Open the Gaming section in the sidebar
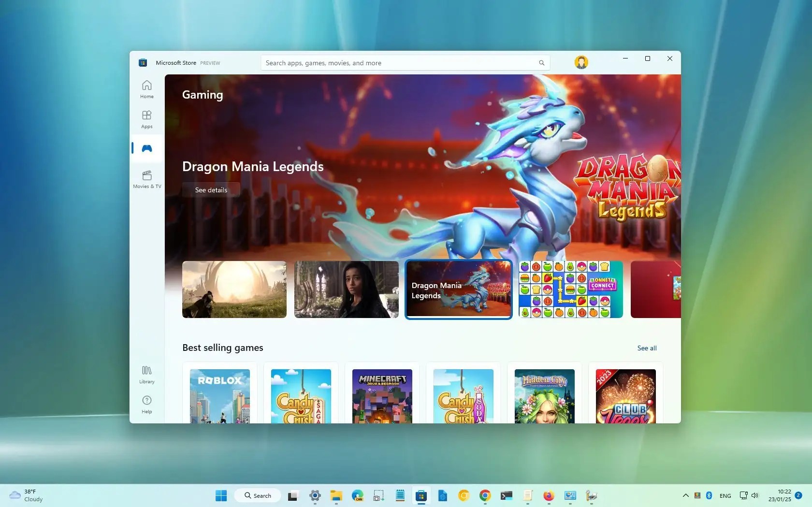Viewport: 812px width, 507px height. [146, 149]
